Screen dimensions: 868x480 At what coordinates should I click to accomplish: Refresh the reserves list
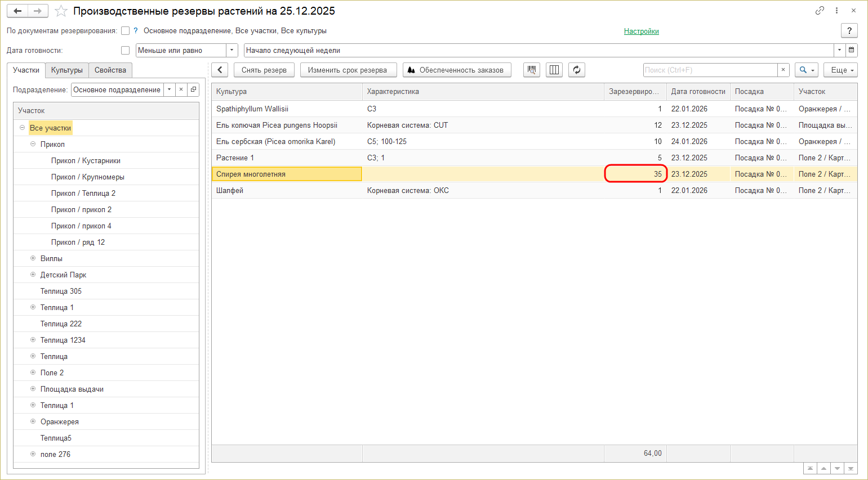577,70
